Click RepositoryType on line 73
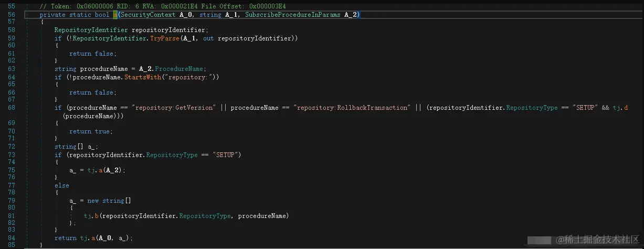This screenshot has width=644, height=249. click(x=172, y=154)
